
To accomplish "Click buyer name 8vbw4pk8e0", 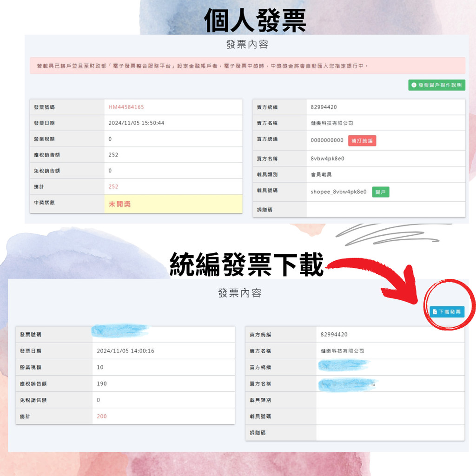I will 327,159.
